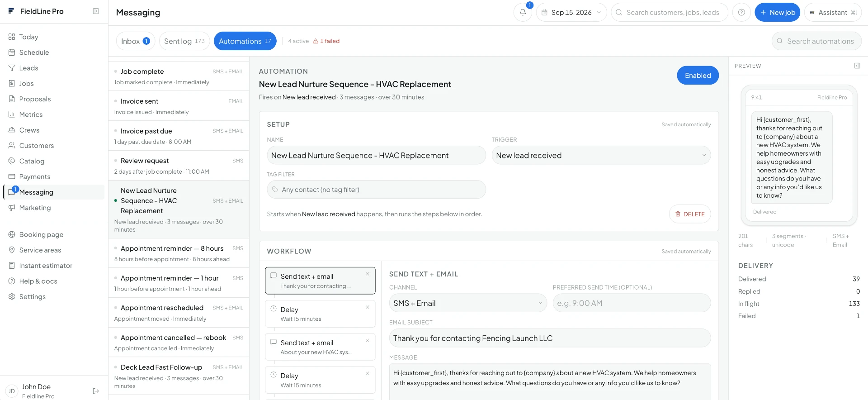
Task: Open the Appointment rescheduled automation
Action: 179,313
